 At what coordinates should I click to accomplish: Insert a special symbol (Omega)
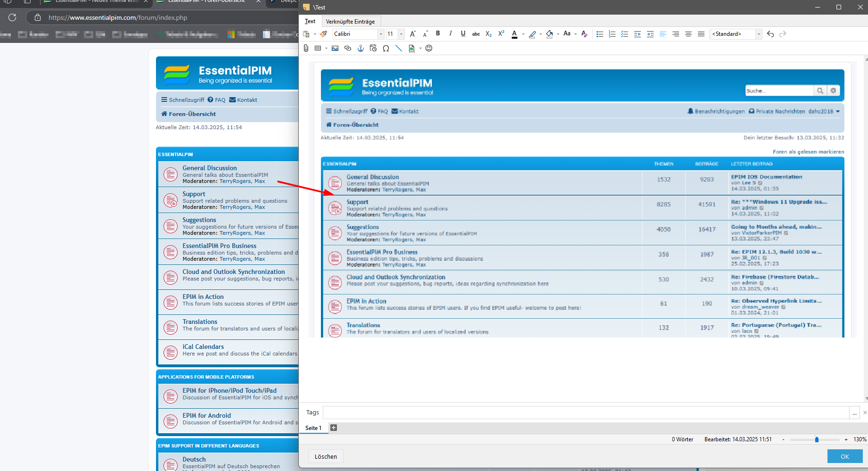[x=386, y=48]
